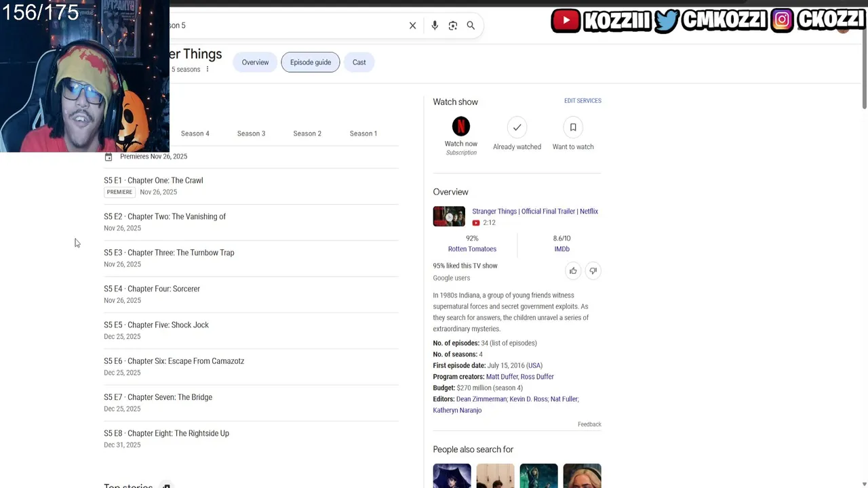Open the second People also search for thumbnail
The width and height of the screenshot is (868, 488).
[495, 476]
